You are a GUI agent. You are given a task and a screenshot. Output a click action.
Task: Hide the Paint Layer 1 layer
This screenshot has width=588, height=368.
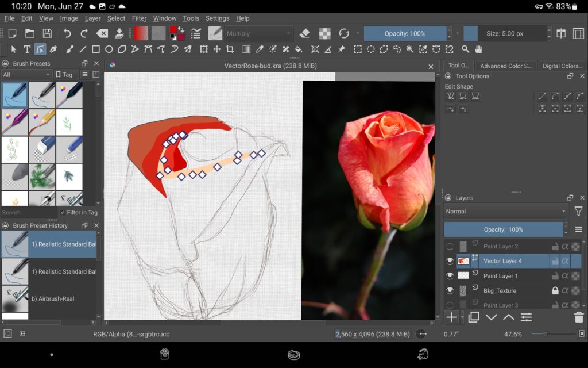[x=450, y=276]
